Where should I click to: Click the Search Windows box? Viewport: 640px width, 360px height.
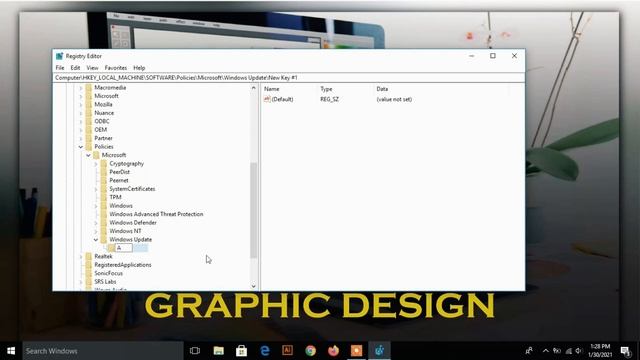pyautogui.click(x=103, y=351)
